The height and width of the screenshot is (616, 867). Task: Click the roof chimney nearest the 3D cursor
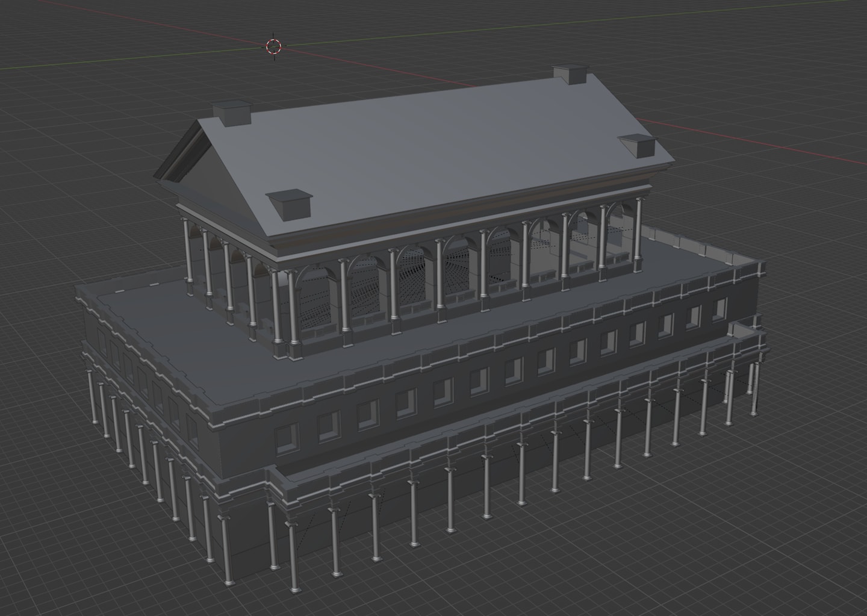click(x=232, y=114)
